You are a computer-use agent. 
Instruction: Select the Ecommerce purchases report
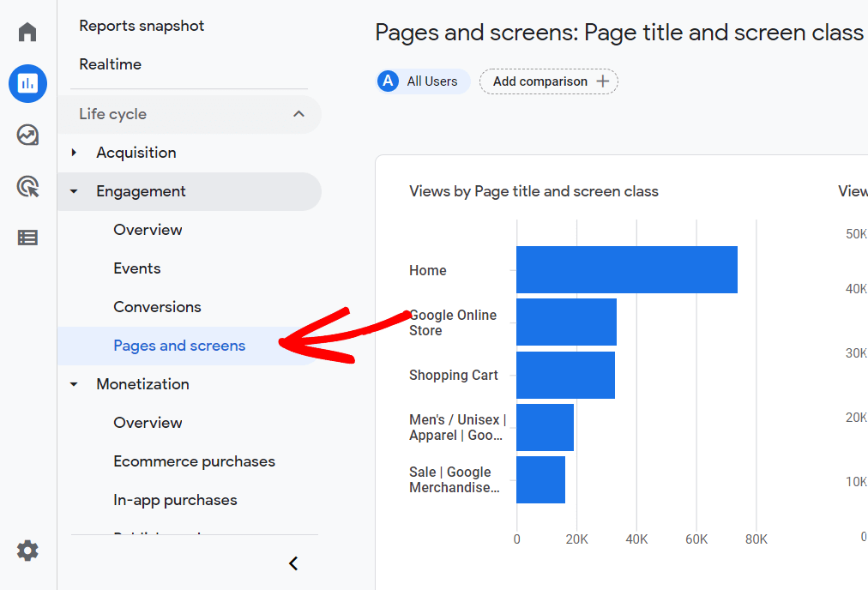[x=195, y=461]
